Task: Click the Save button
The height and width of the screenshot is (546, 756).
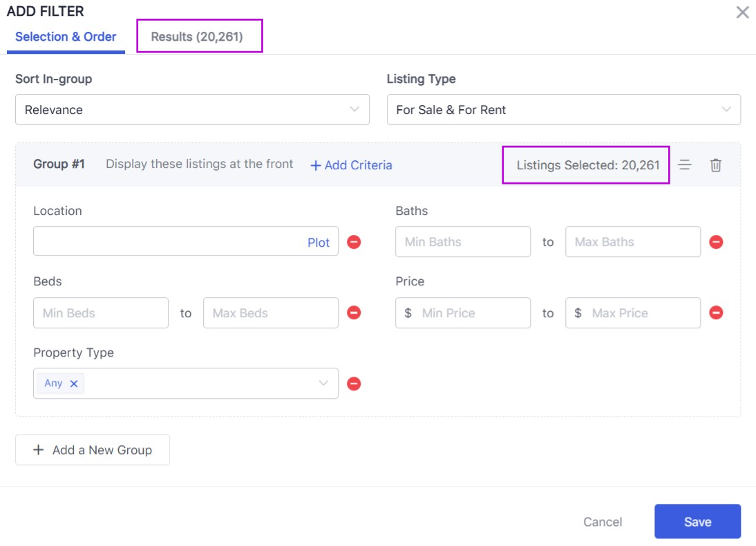Action: pos(697,522)
